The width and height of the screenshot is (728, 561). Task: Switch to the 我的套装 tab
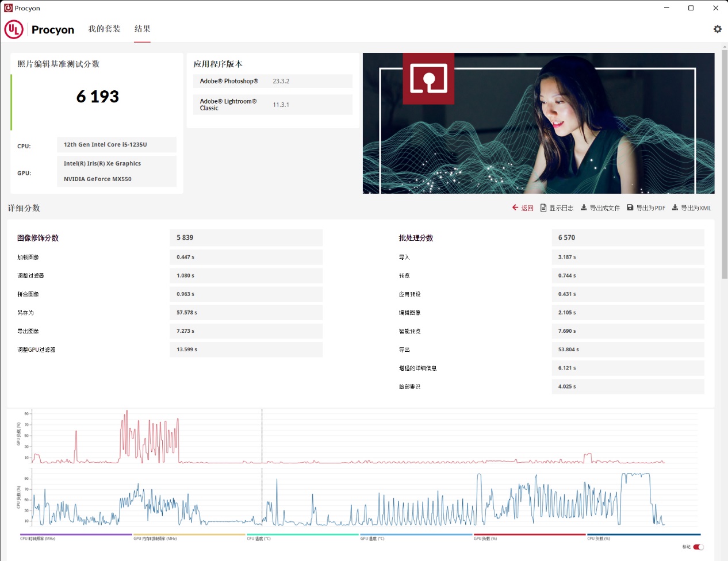(x=104, y=29)
